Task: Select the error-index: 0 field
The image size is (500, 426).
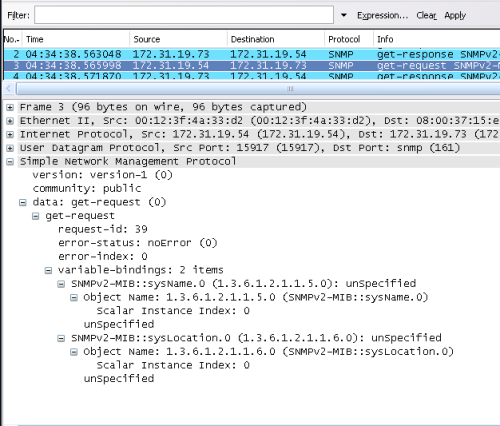Action: [103, 256]
